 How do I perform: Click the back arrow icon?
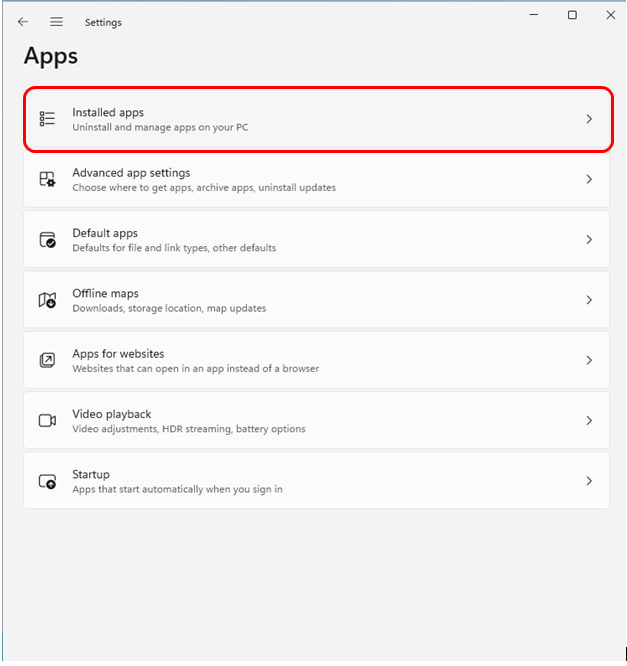point(23,22)
